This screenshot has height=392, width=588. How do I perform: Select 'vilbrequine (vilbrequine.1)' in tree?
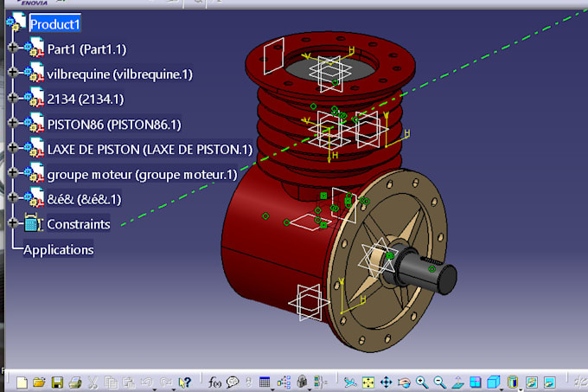point(119,74)
